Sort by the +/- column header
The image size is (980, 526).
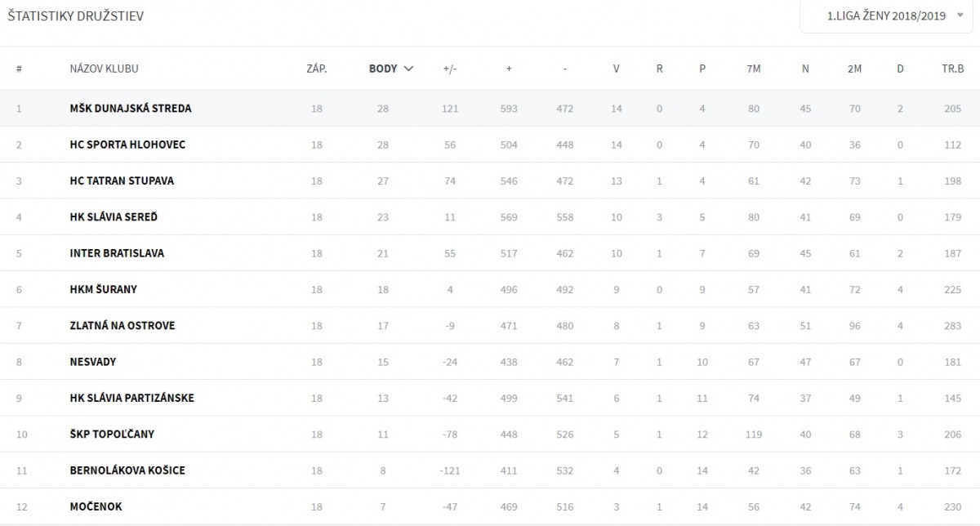click(x=449, y=69)
